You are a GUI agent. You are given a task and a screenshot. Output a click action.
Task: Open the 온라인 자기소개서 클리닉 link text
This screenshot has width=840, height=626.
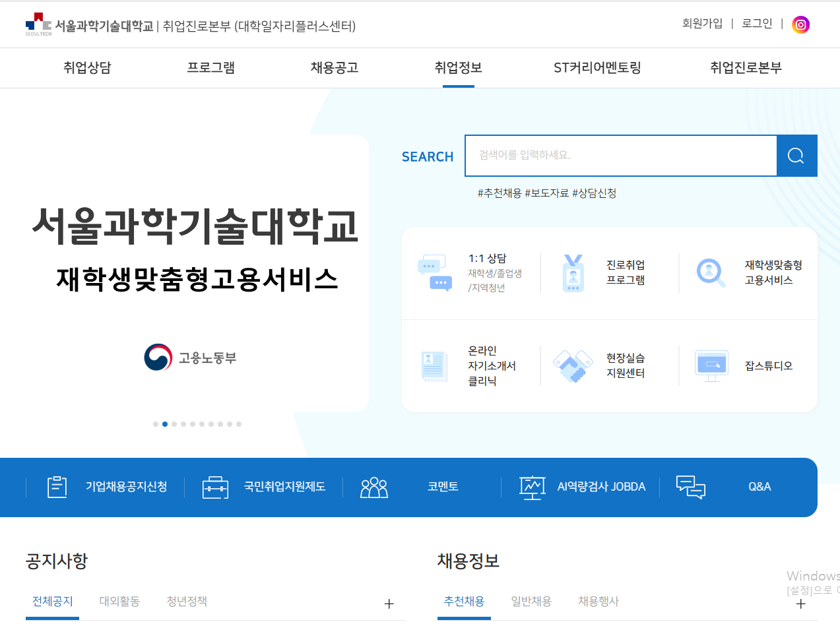click(492, 366)
